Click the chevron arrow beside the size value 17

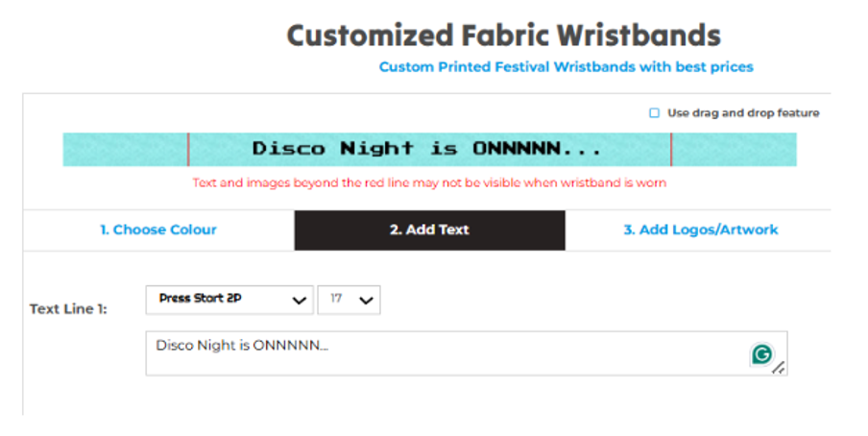(x=365, y=300)
